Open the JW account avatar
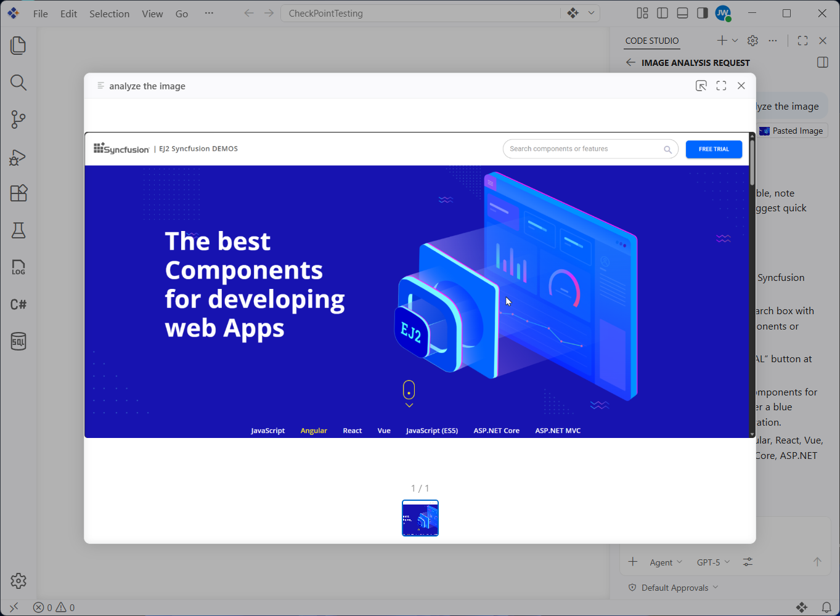The image size is (840, 616). point(723,13)
